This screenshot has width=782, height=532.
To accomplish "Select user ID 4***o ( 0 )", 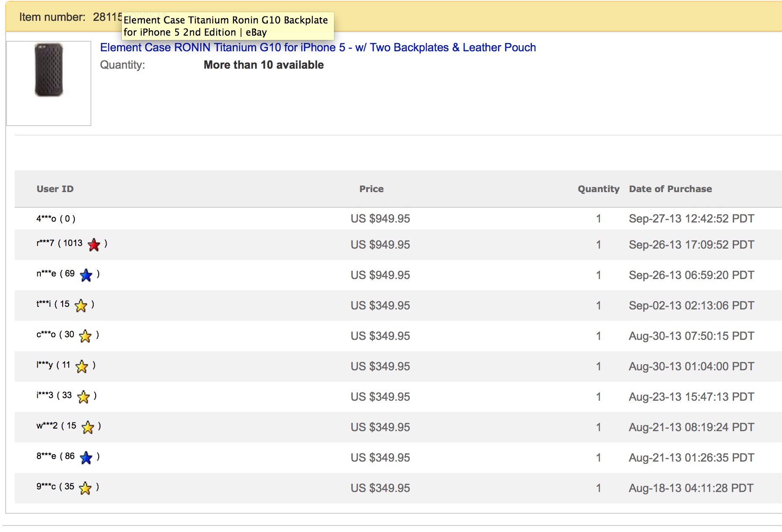I will pyautogui.click(x=56, y=219).
